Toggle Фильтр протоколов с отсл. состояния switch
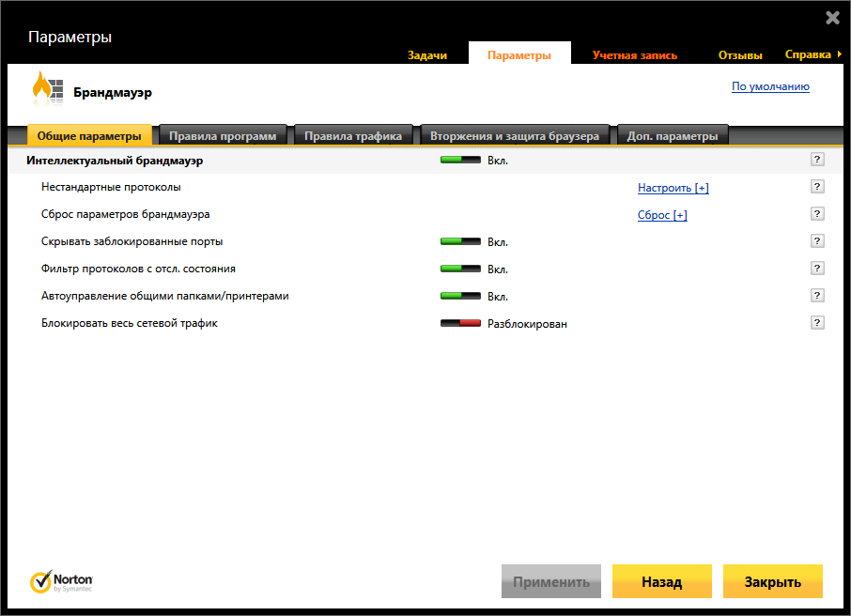 (x=460, y=269)
